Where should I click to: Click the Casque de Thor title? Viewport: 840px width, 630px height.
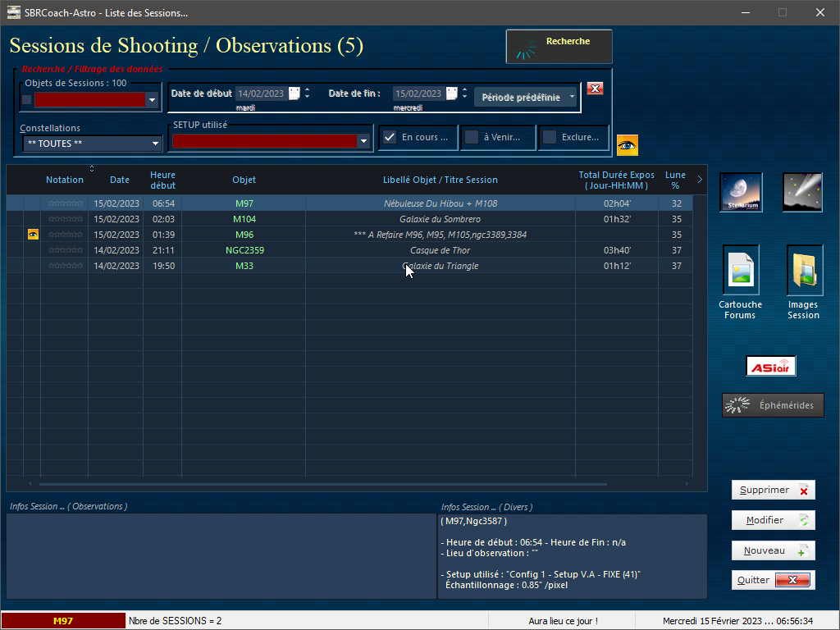[440, 250]
